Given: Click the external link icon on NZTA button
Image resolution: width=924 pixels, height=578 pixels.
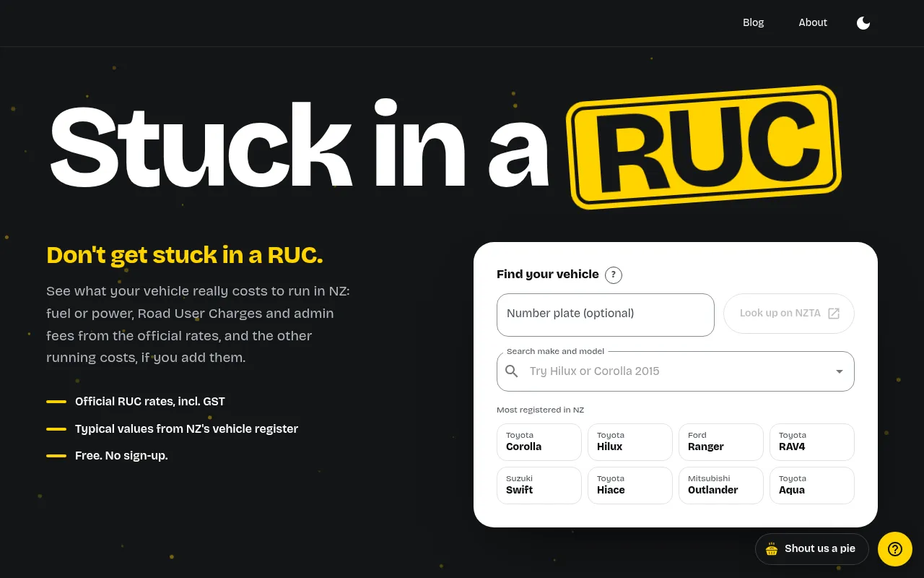Looking at the screenshot, I should click(x=834, y=314).
